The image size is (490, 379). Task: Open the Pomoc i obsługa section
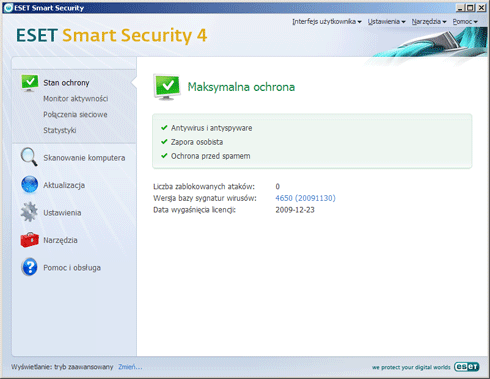(72, 268)
